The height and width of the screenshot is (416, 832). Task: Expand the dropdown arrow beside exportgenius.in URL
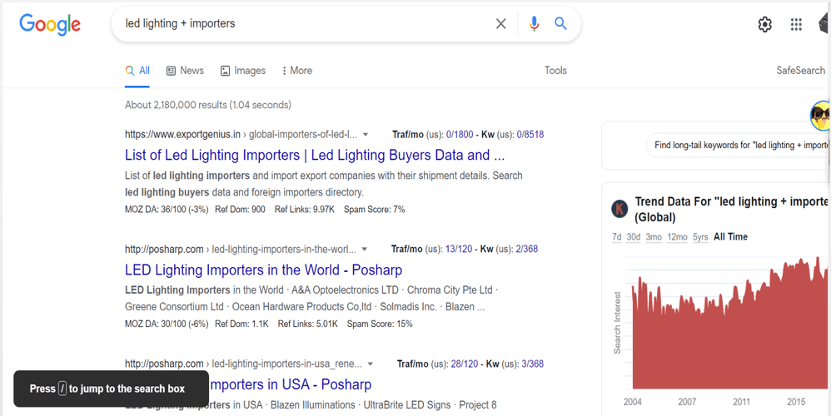pos(366,135)
